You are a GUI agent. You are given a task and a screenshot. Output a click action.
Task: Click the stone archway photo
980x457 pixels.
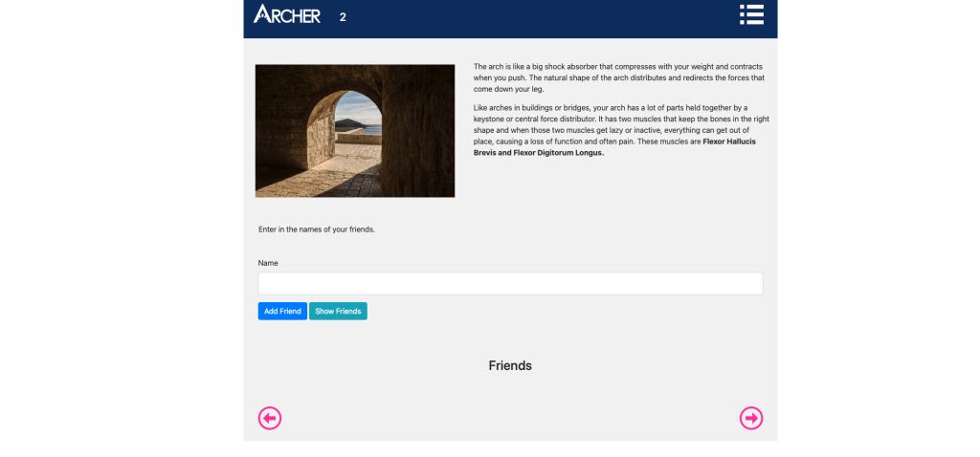coord(354,131)
